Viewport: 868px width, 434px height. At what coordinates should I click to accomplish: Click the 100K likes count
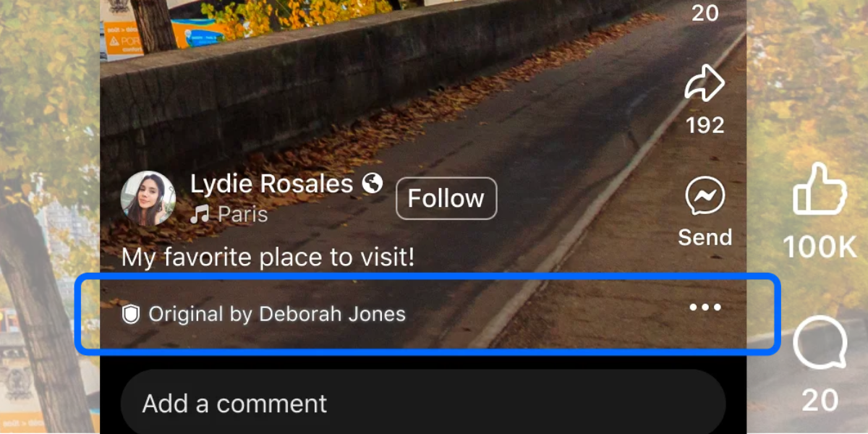820,247
